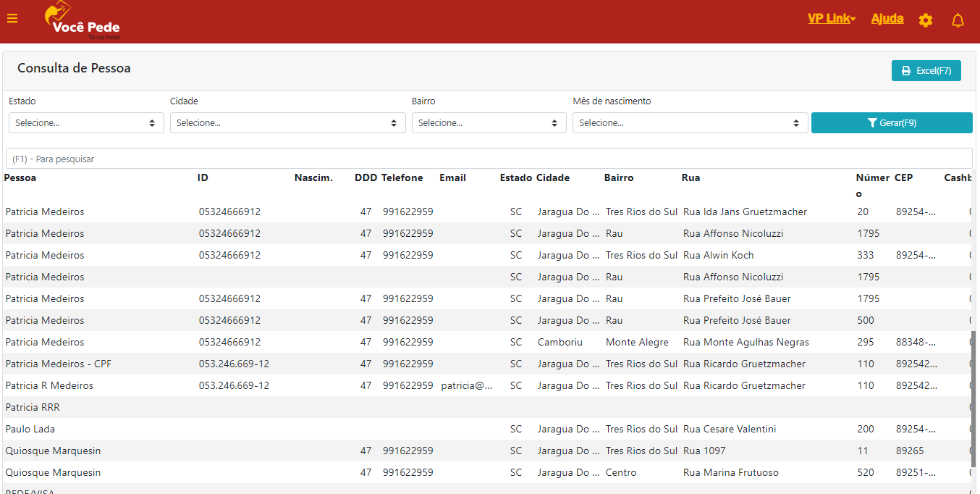This screenshot has height=494, width=980.
Task: Click the Pessoa column header
Action: (20, 178)
